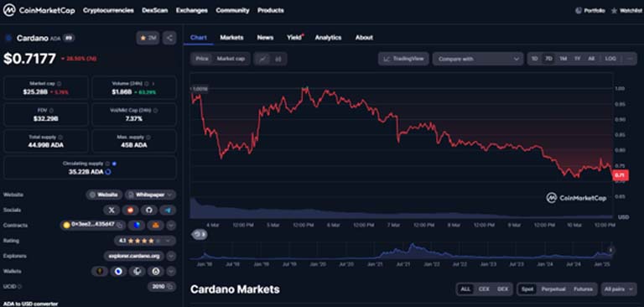Click the CoinMarketCap logo
Image resolution: width=644 pixels, height=307 pixels.
tap(39, 11)
